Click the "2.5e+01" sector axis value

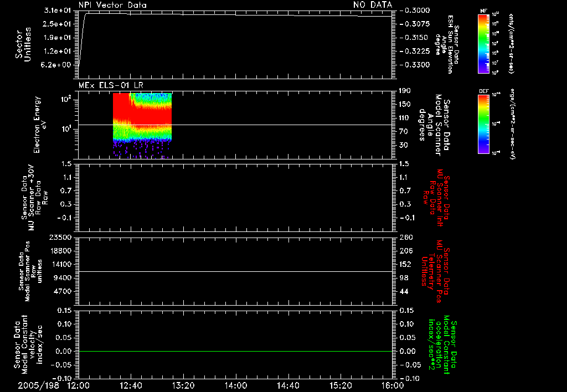point(57,24)
